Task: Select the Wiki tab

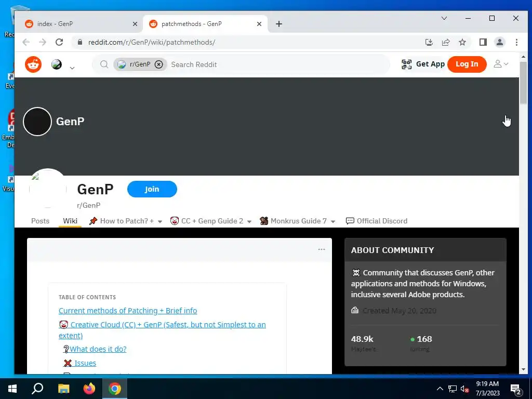Action: click(70, 221)
